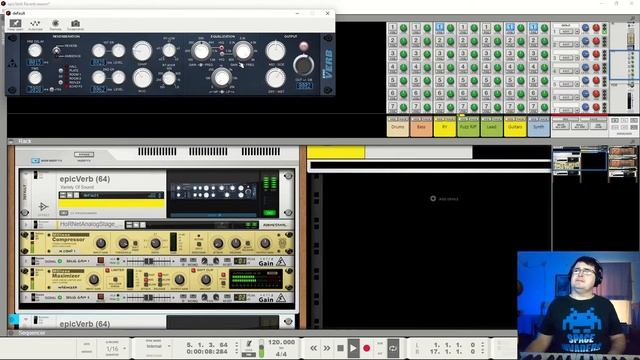Click the epicVerb Pre Delay knob
The image size is (640, 360).
[35, 51]
